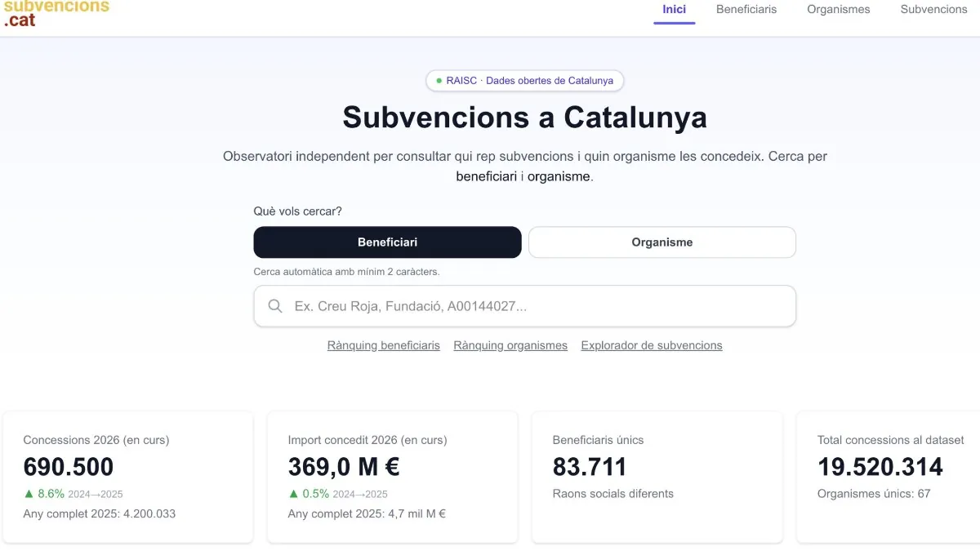The height and width of the screenshot is (551, 980).
Task: Open the Beneficiaris navigation menu
Action: pos(746,10)
